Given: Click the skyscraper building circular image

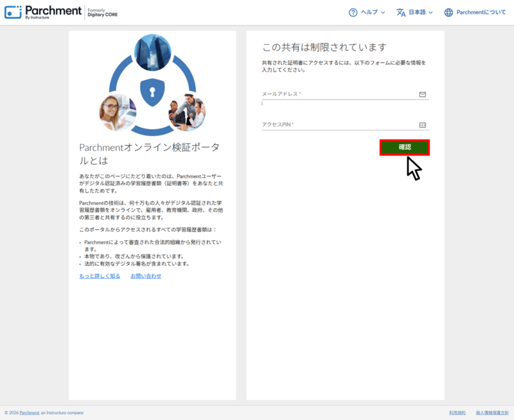Looking at the screenshot, I should click(152, 53).
